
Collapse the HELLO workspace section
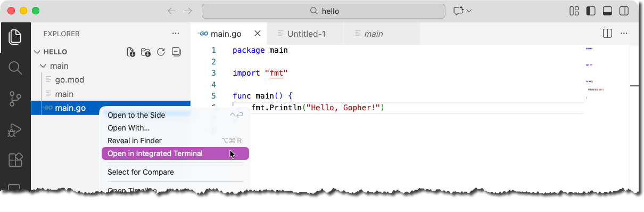tap(37, 52)
